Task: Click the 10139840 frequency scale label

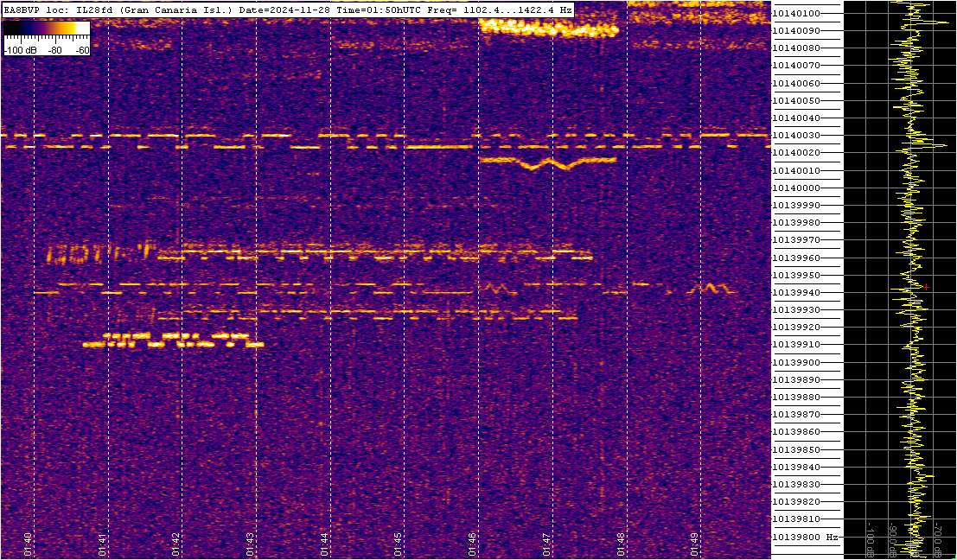Action: (796, 467)
